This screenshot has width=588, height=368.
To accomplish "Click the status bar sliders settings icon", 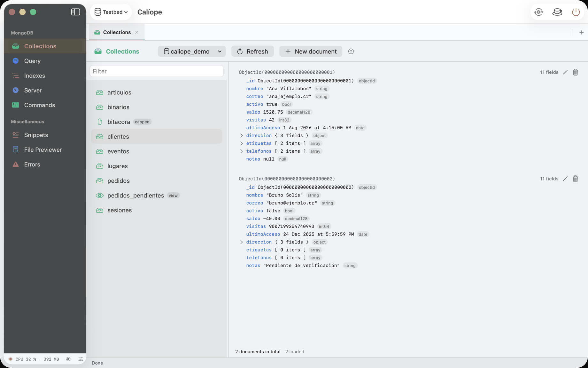I will [81, 359].
